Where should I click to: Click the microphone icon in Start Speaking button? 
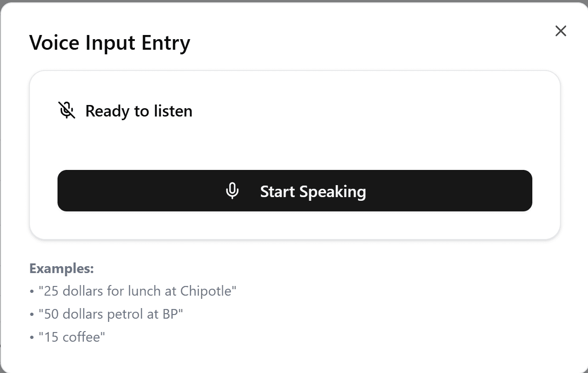coord(232,191)
